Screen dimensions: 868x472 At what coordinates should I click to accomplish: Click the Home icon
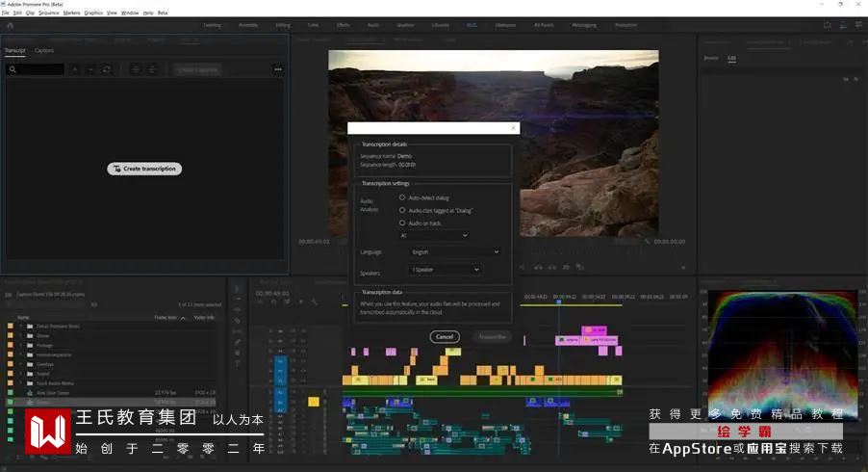tap(10, 25)
